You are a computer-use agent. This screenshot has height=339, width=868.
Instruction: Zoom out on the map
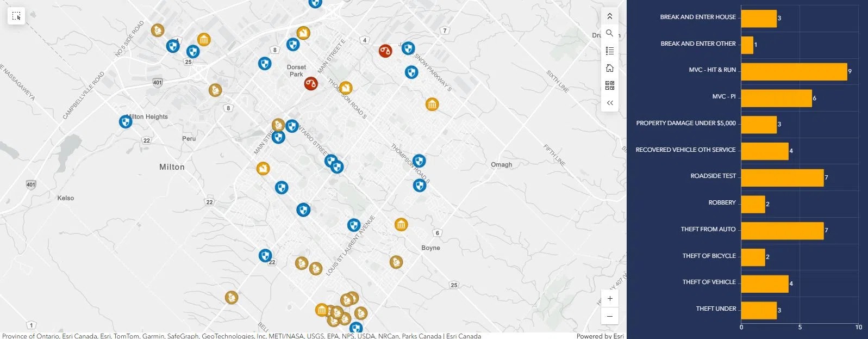point(609,316)
